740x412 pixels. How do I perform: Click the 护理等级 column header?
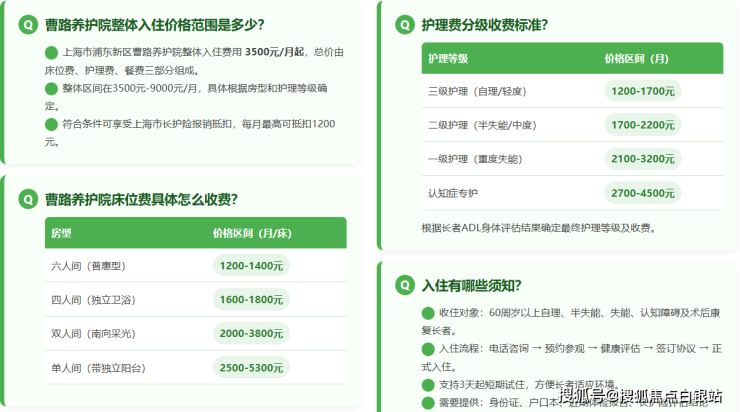pos(448,59)
